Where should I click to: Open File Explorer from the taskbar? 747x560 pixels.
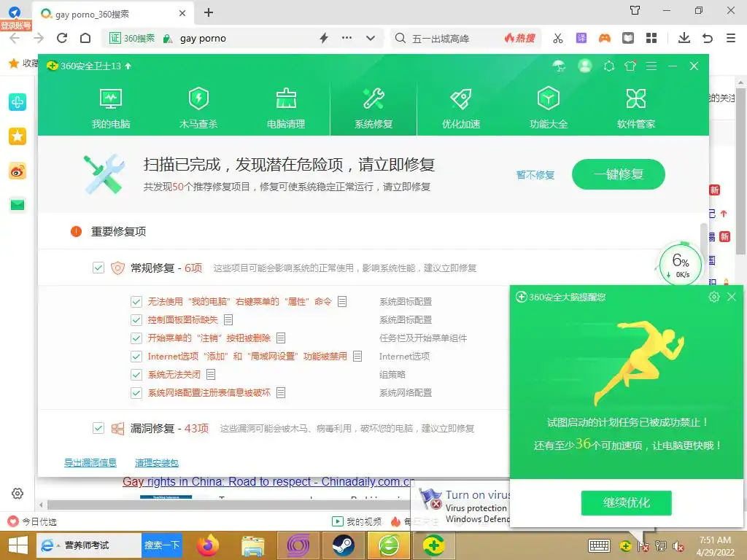[x=253, y=545]
